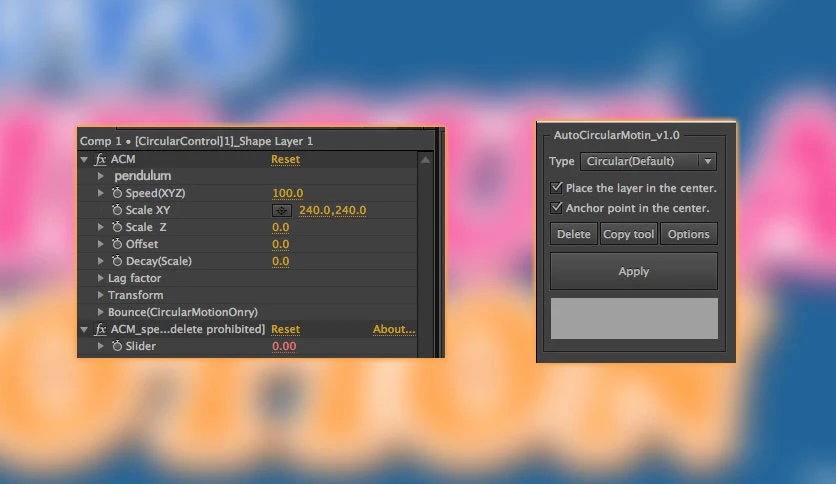Click the Decay(Scale) value 0.0
The width and height of the screenshot is (836, 484).
coord(280,261)
